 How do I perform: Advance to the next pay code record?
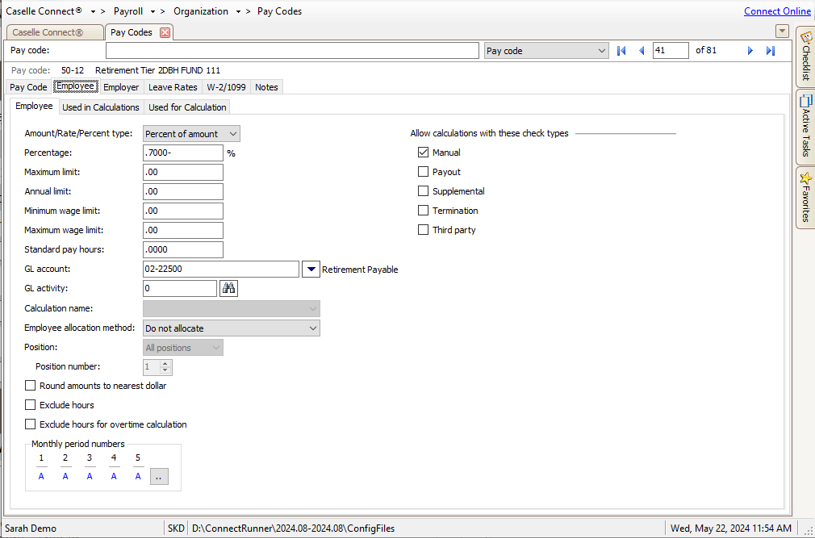(750, 51)
